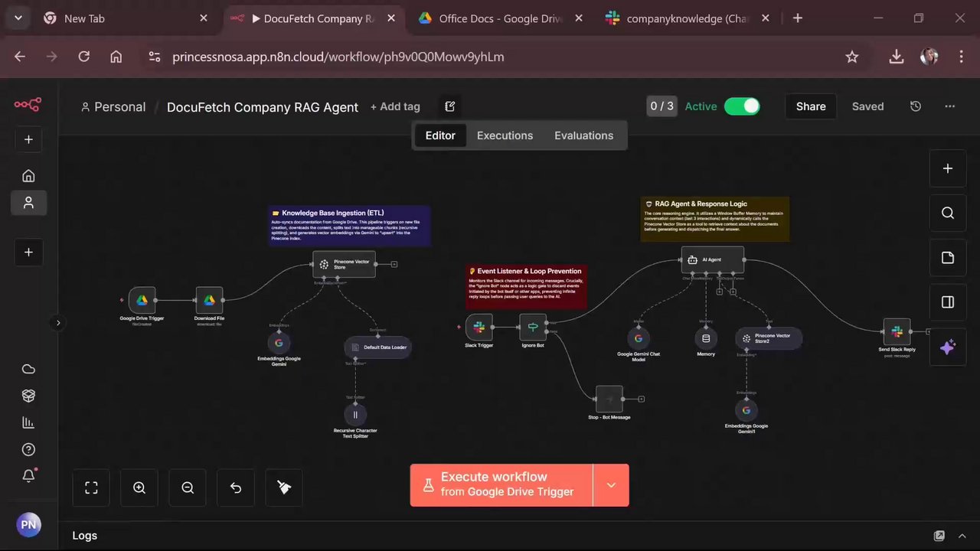This screenshot has width=980, height=551.
Task: Open a new browser tab
Action: [798, 18]
